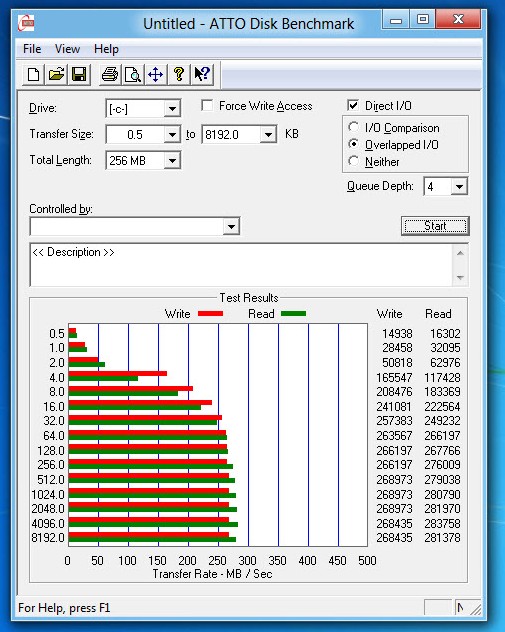Open the Queue Depth dropdown
Viewport: 505px width, 632px height.
(x=459, y=187)
